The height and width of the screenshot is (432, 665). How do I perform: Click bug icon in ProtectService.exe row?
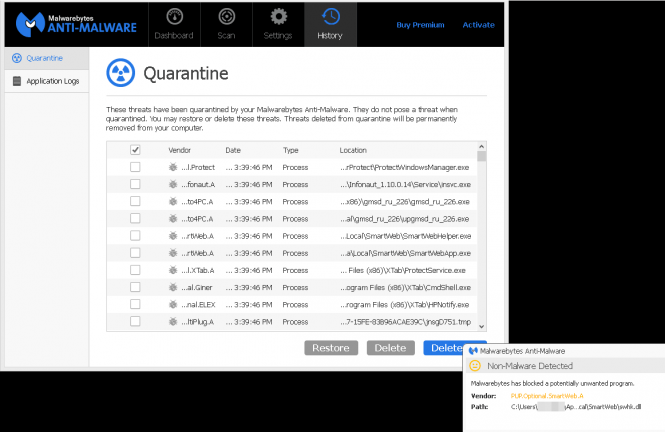pyautogui.click(x=173, y=270)
